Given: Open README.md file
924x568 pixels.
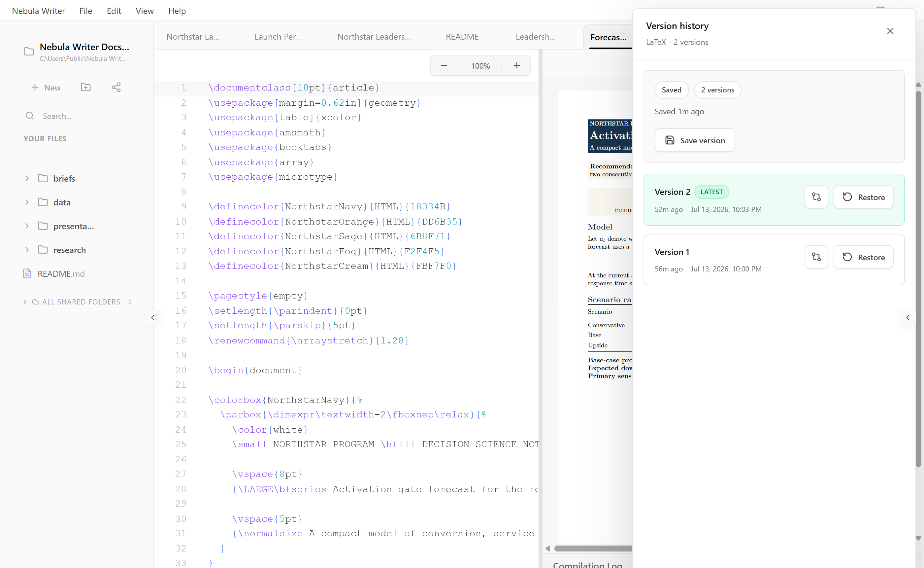Looking at the screenshot, I should pos(61,273).
